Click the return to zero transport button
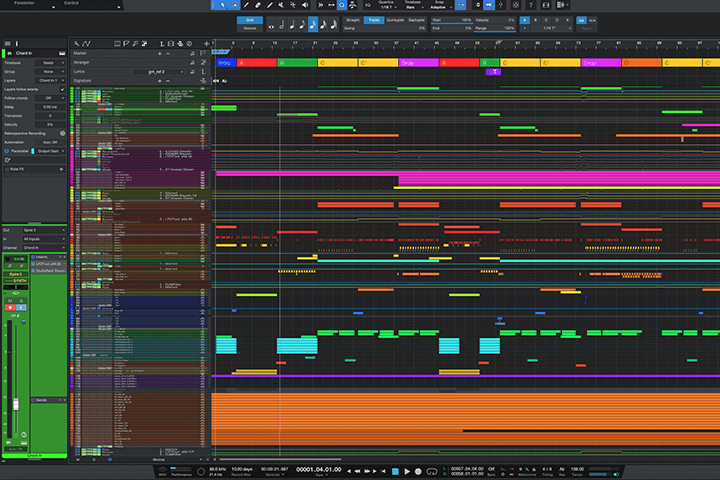Viewport: 720px width, 480px height. 383,471
